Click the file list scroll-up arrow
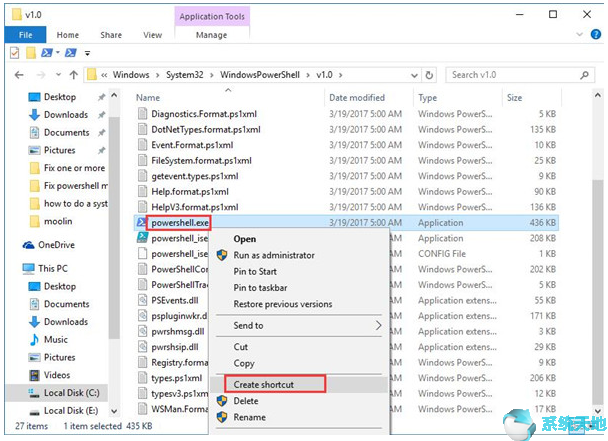 (598, 95)
